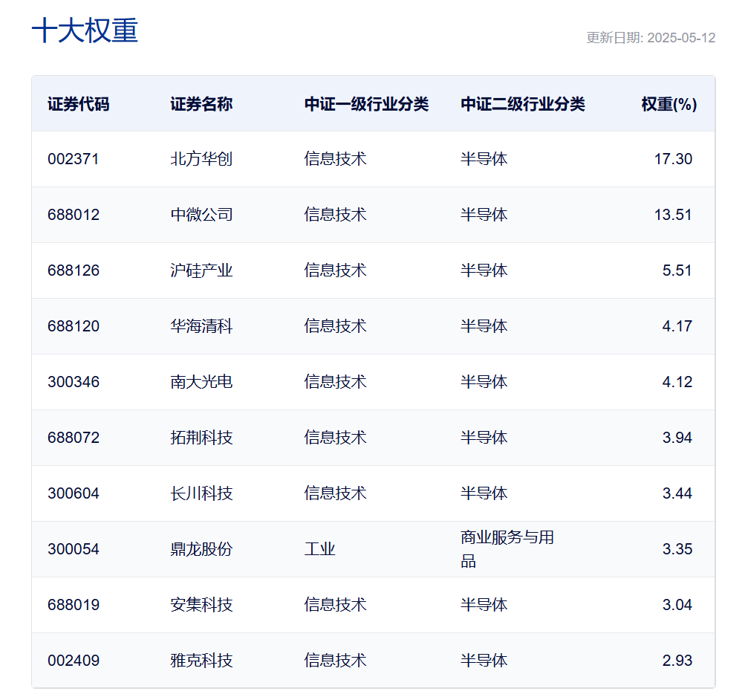This screenshot has height=700, width=745.
Task: Click weight value 3.04
Action: pyautogui.click(x=677, y=604)
